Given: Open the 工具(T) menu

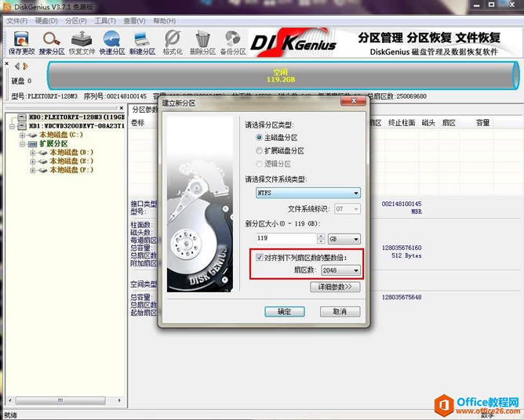Looking at the screenshot, I should [x=105, y=21].
